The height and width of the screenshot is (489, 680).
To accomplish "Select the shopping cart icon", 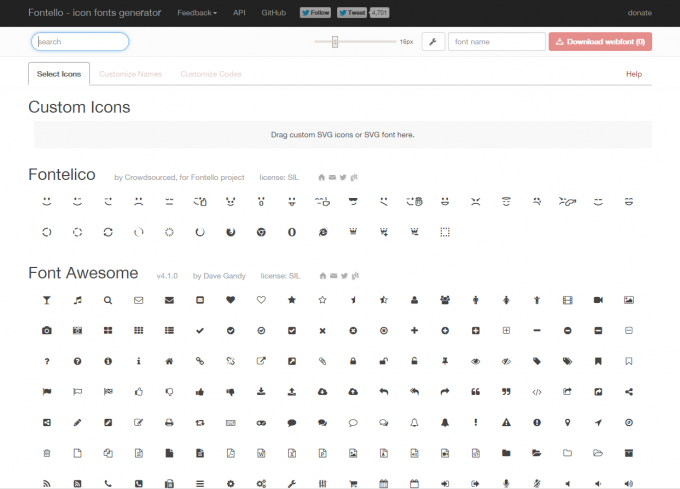I will tap(353, 484).
